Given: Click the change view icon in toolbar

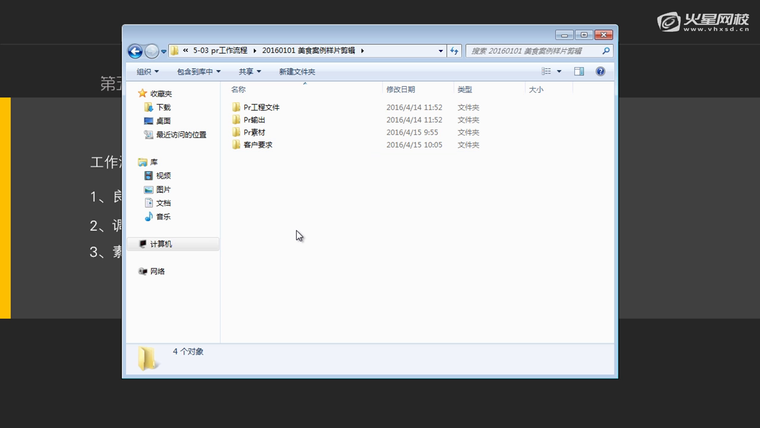Looking at the screenshot, I should [547, 72].
